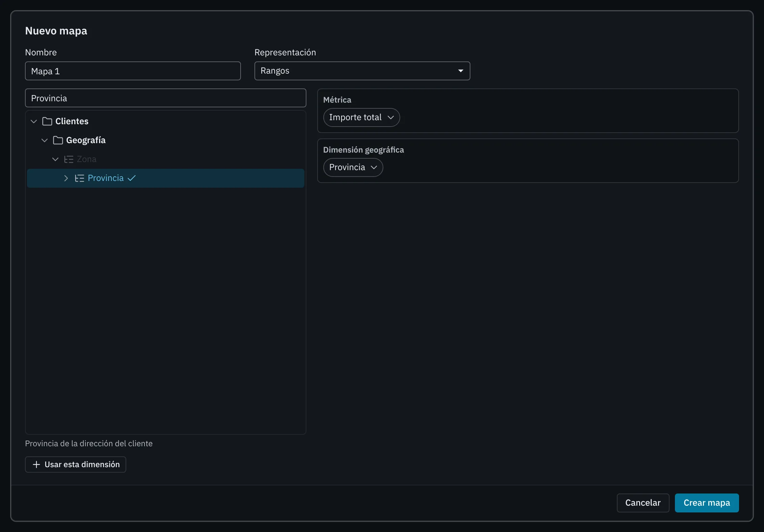
Task: Cancel the new map dialog
Action: (643, 503)
